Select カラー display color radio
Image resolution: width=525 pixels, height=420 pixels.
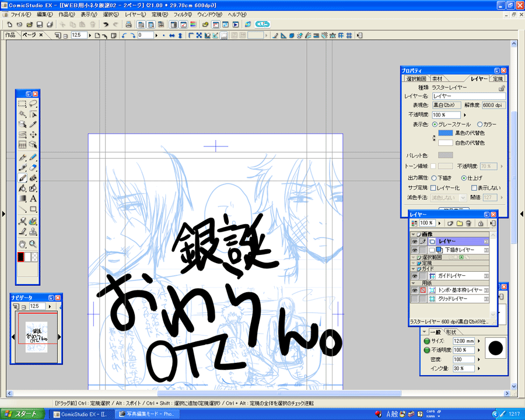pyautogui.click(x=480, y=124)
